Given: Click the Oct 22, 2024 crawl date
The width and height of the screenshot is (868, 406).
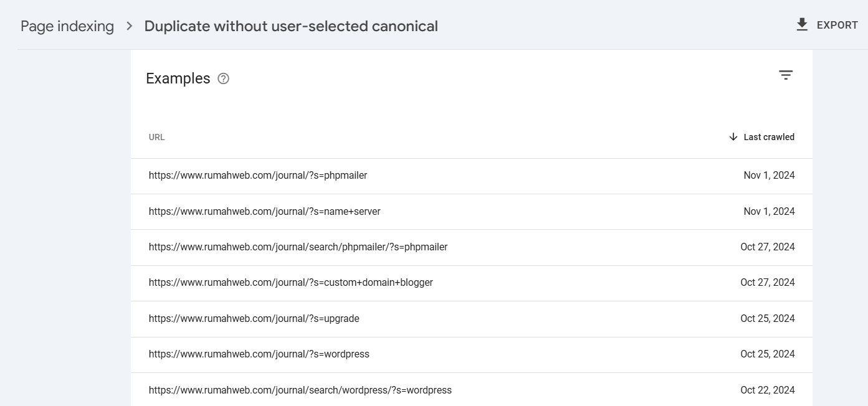Looking at the screenshot, I should click(768, 390).
